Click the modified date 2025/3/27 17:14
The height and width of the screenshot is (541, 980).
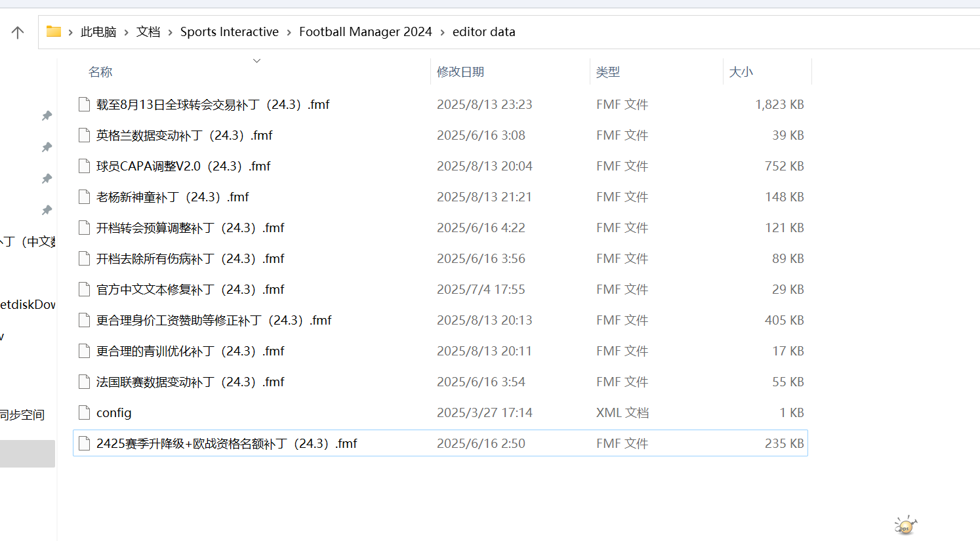tap(485, 412)
